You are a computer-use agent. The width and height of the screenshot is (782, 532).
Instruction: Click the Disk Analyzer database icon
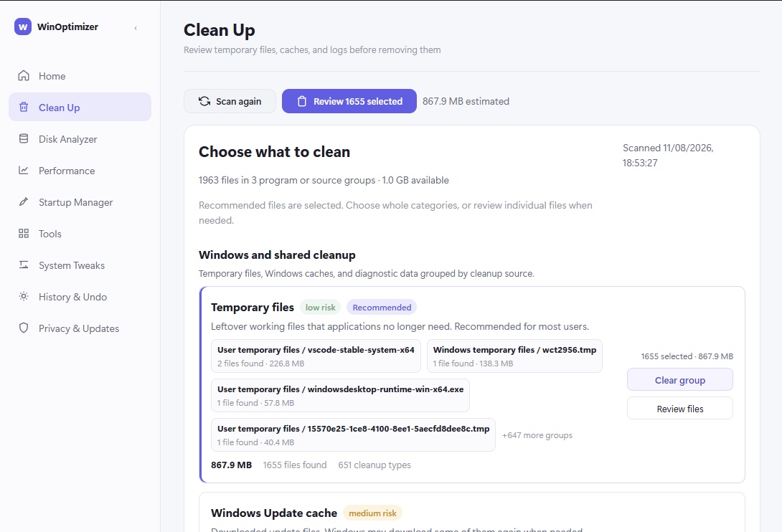click(x=24, y=138)
